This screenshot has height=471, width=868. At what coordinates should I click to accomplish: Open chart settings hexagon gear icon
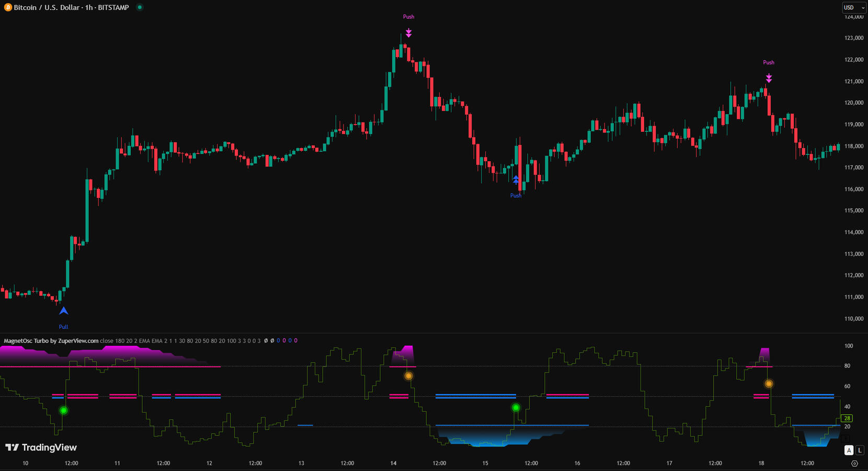[x=854, y=463]
